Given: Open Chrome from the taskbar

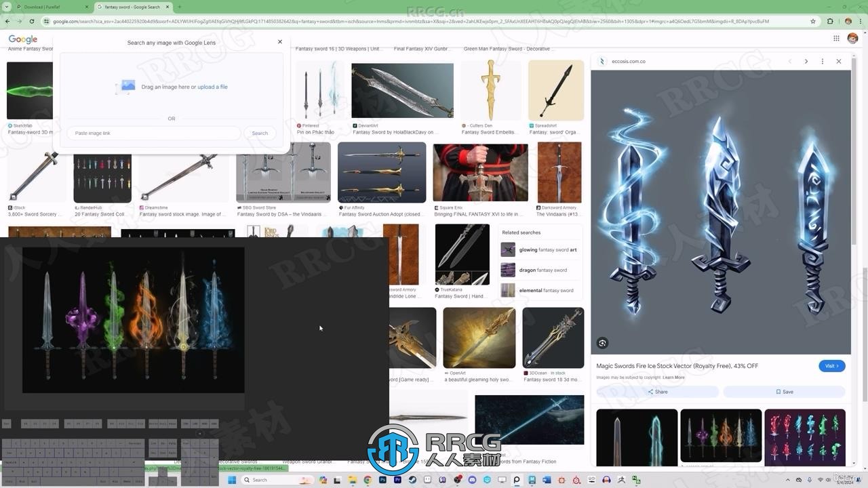Looking at the screenshot, I should coord(368,480).
